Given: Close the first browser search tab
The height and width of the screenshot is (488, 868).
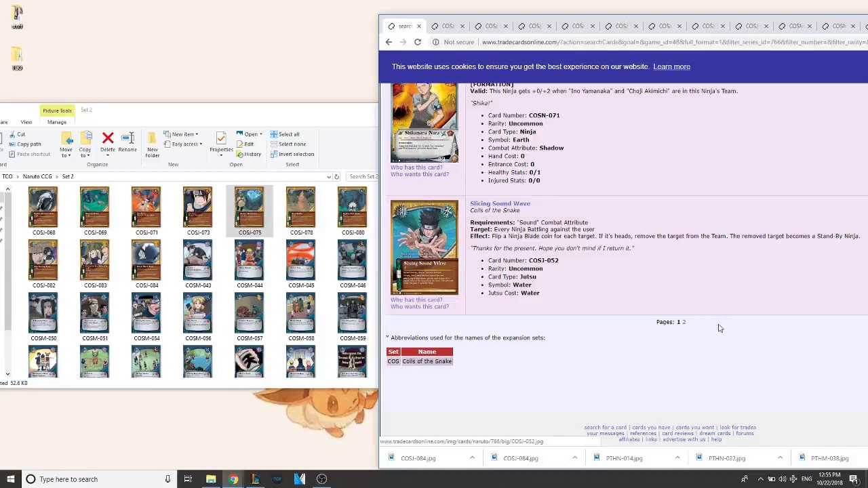Looking at the screenshot, I should tap(418, 26).
